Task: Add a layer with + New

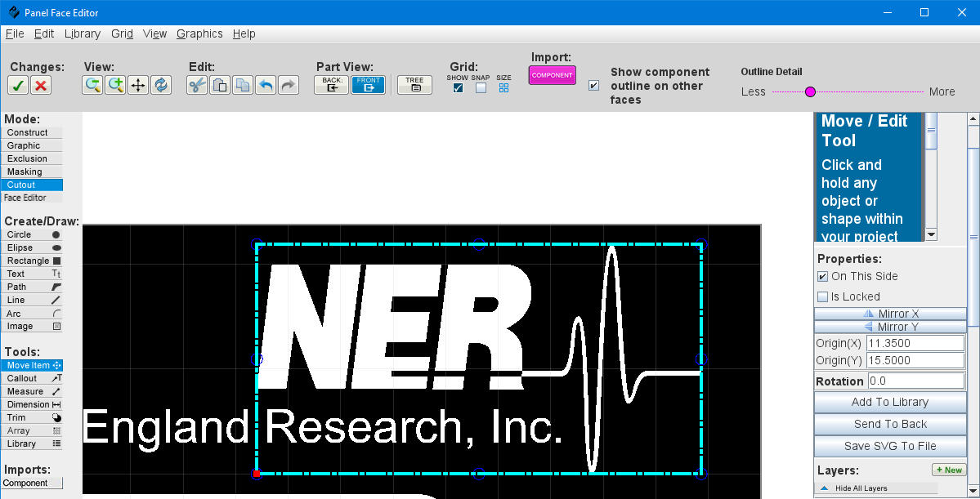Action: [949, 470]
